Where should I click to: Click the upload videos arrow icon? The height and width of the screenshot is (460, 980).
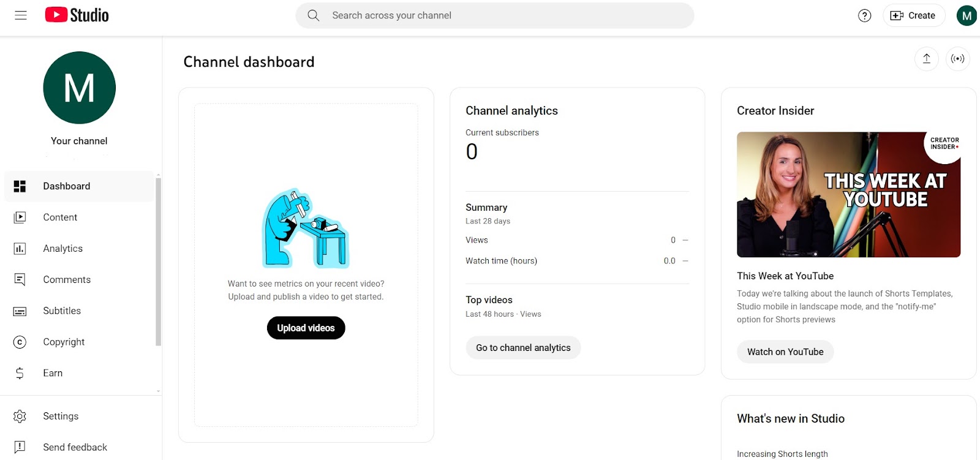pyautogui.click(x=927, y=59)
